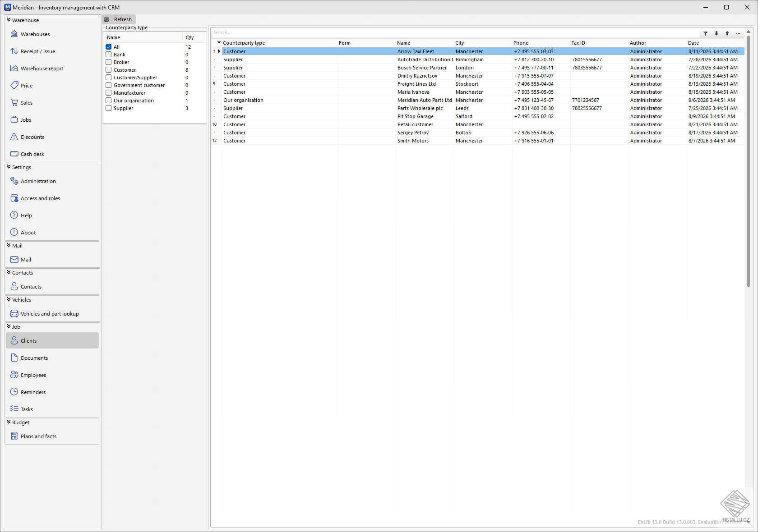Image resolution: width=758 pixels, height=532 pixels.
Task: Click the Jobs briefcase icon
Action: coord(14,120)
